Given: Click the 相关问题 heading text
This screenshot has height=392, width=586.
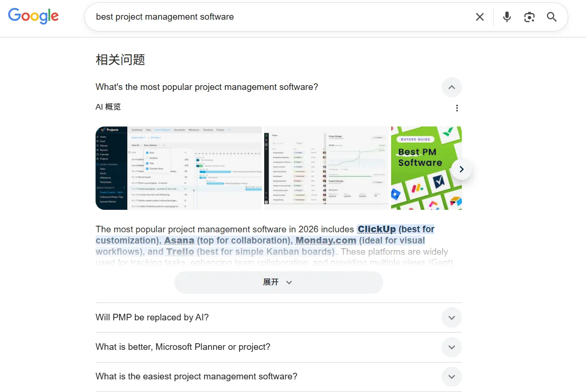Looking at the screenshot, I should point(120,60).
